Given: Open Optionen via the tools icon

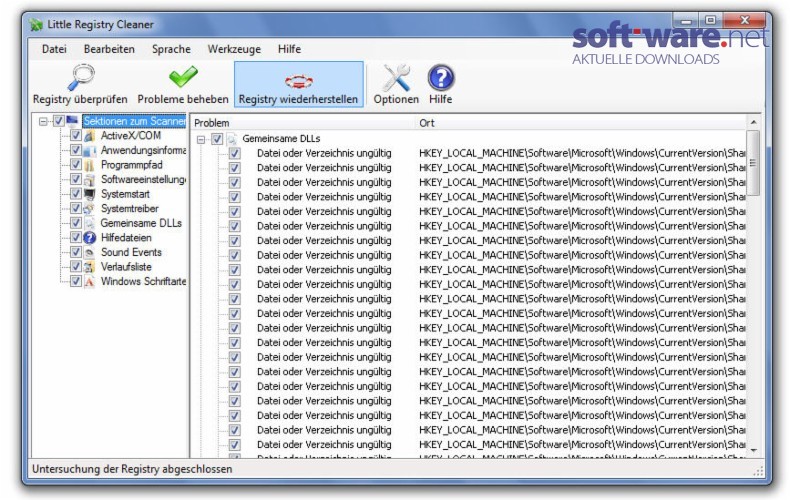Looking at the screenshot, I should (x=396, y=78).
